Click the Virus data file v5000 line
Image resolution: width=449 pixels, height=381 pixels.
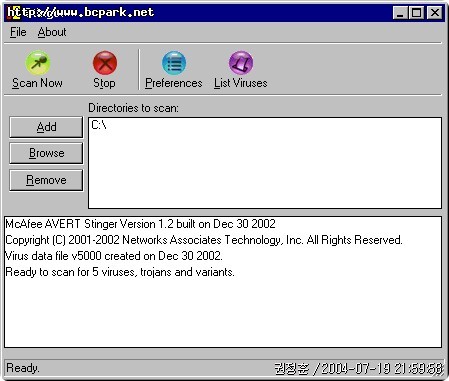(x=114, y=256)
